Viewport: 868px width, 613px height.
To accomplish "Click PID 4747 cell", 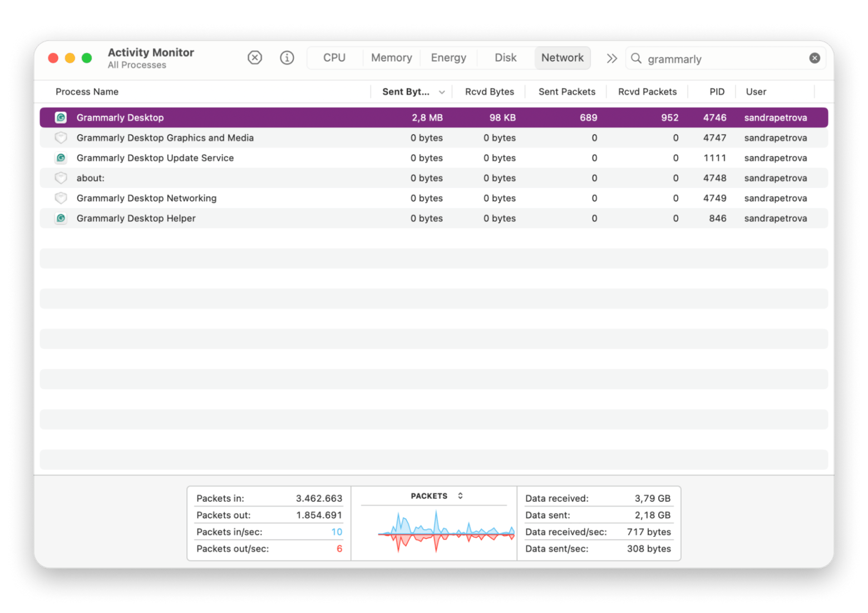I will coord(714,137).
